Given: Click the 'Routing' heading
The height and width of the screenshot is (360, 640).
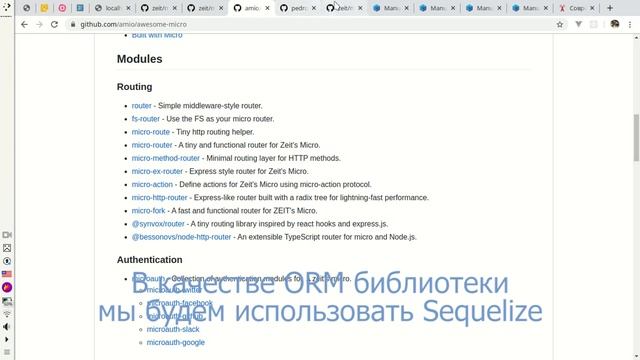Looking at the screenshot, I should tap(134, 87).
